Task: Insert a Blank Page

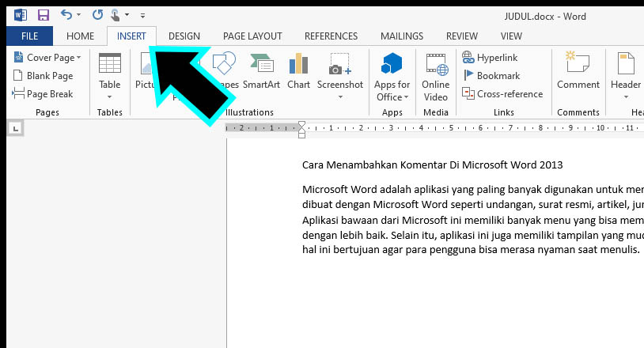Action: [44, 75]
